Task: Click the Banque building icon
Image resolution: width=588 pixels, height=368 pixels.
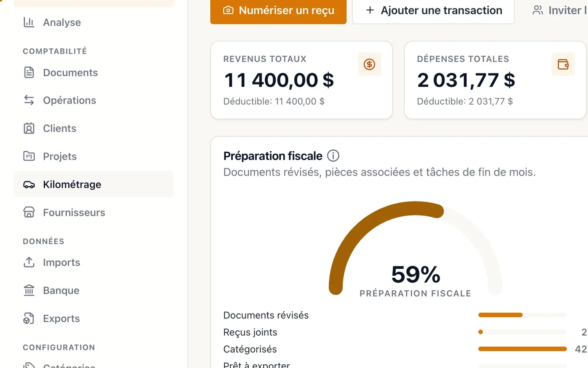Action: pyautogui.click(x=29, y=290)
